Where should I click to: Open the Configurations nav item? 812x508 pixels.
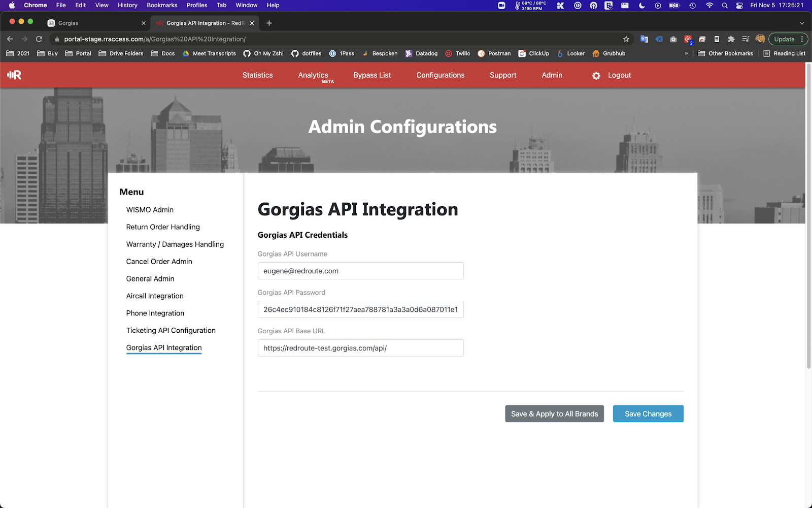440,75
